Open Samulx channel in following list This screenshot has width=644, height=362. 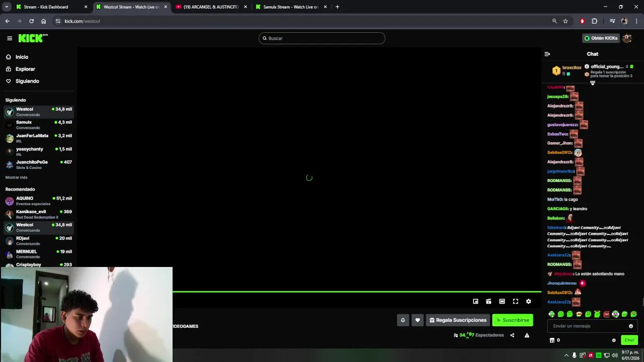(39, 125)
